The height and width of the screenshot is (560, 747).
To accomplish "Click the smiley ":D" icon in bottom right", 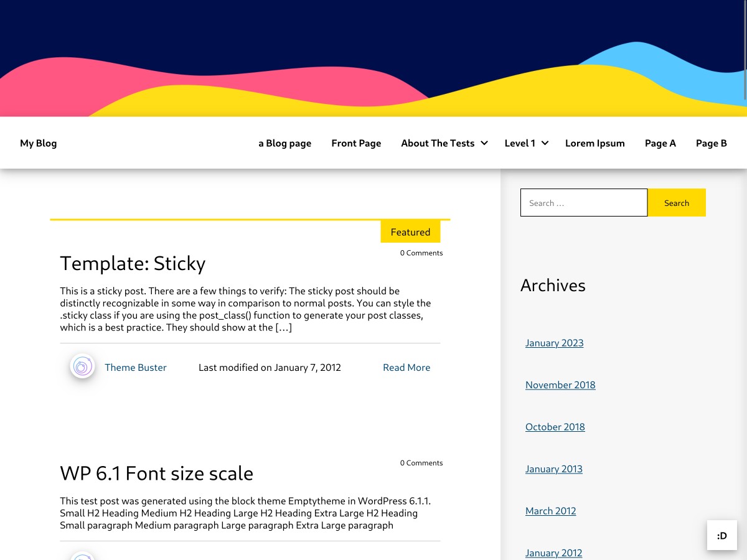I will 721,535.
